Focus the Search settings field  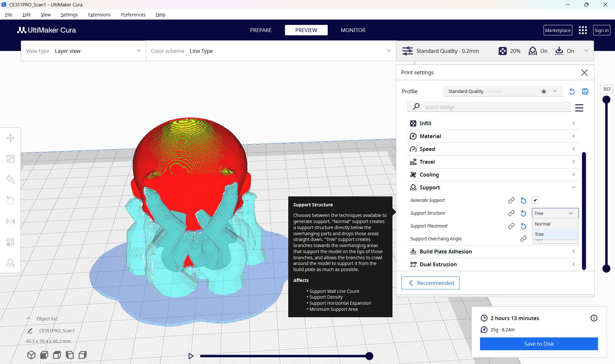pos(489,107)
